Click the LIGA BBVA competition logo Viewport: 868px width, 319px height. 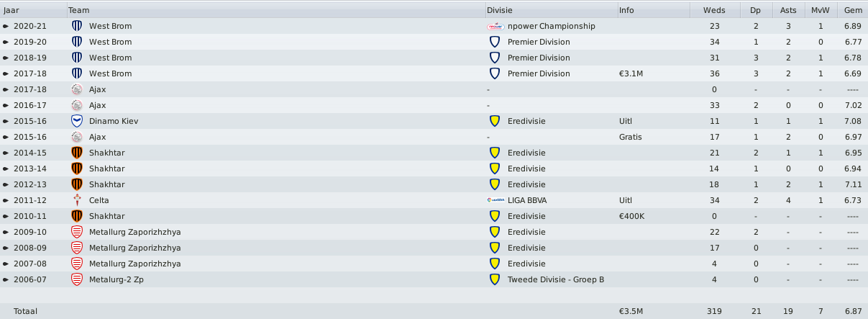click(494, 200)
